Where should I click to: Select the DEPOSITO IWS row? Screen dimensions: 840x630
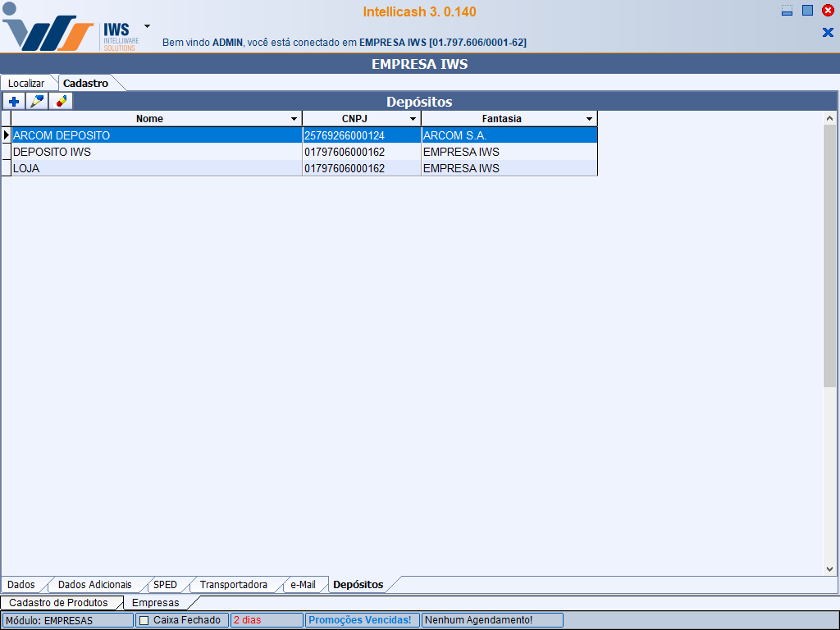[x=156, y=152]
